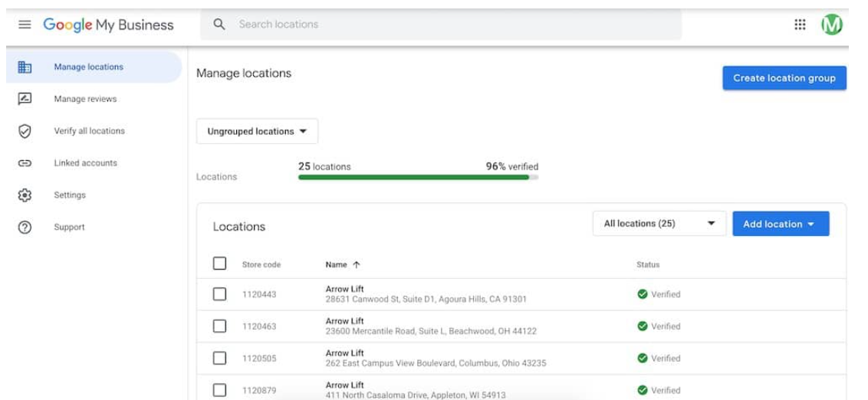Check the box for store 1120879
The width and height of the screenshot is (868, 400).
click(x=220, y=391)
